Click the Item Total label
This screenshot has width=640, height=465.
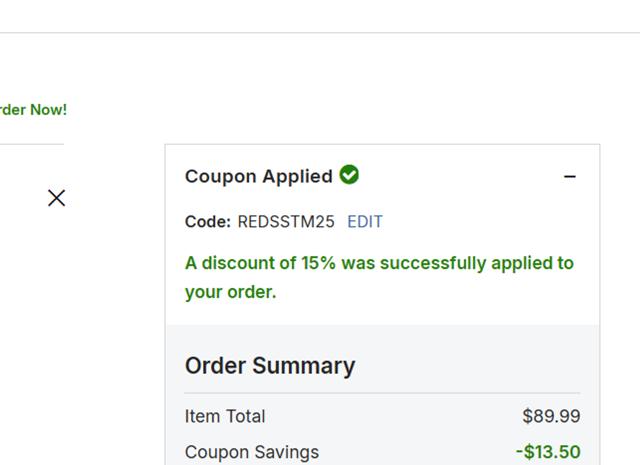tap(225, 416)
